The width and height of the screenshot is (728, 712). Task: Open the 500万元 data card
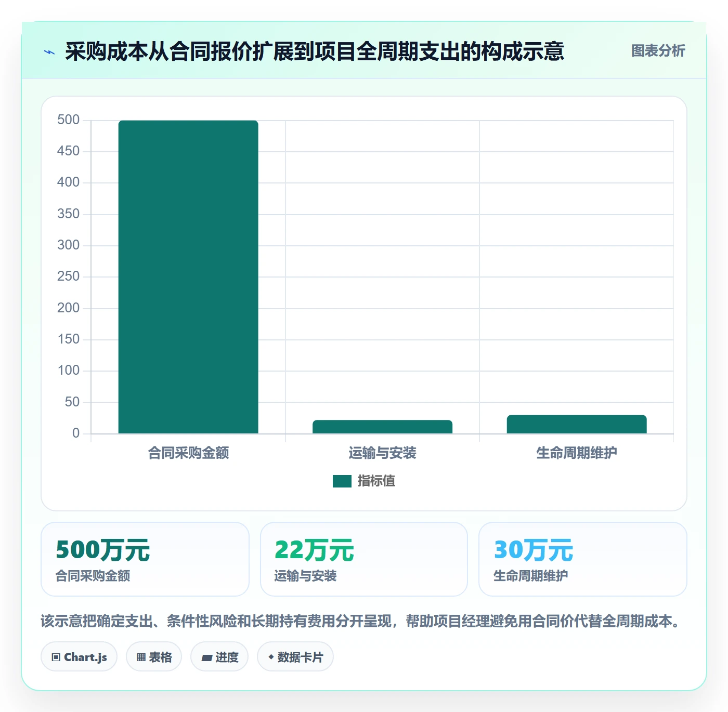145,559
